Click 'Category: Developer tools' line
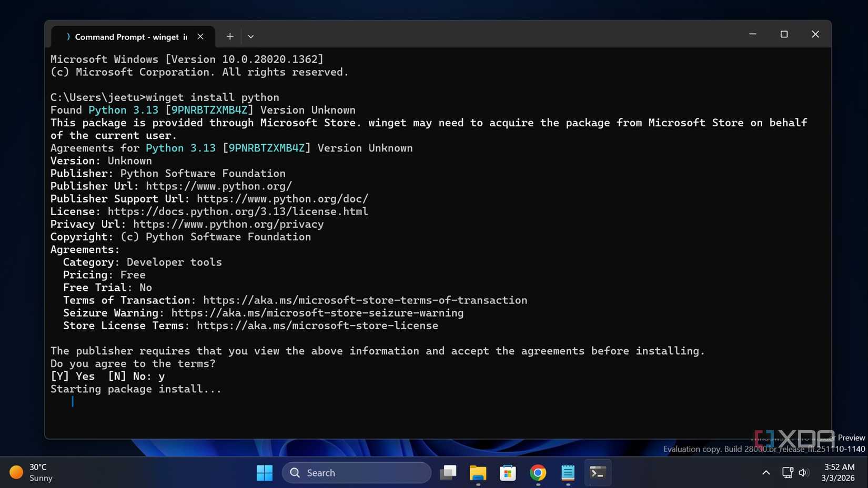This screenshot has height=488, width=868. pyautogui.click(x=143, y=262)
